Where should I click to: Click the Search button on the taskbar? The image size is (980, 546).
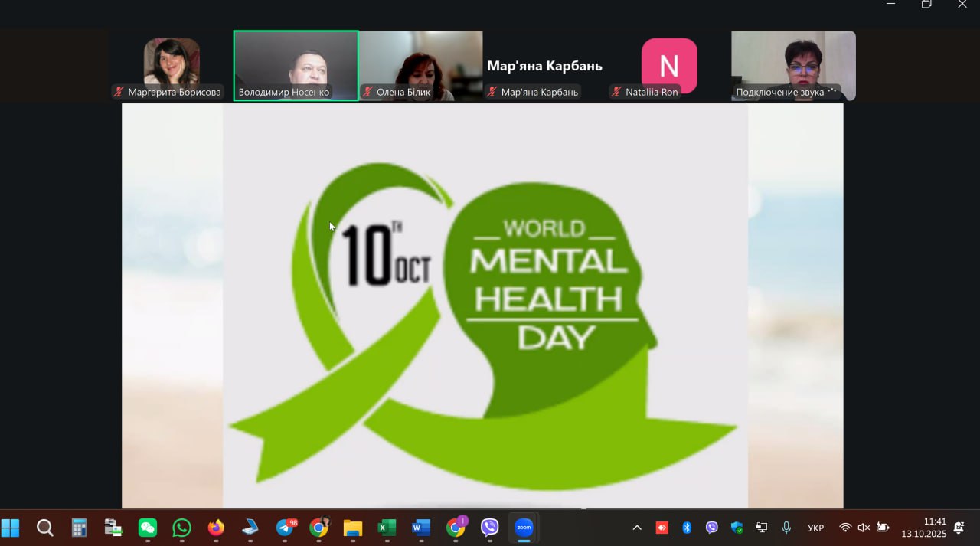[x=45, y=528]
